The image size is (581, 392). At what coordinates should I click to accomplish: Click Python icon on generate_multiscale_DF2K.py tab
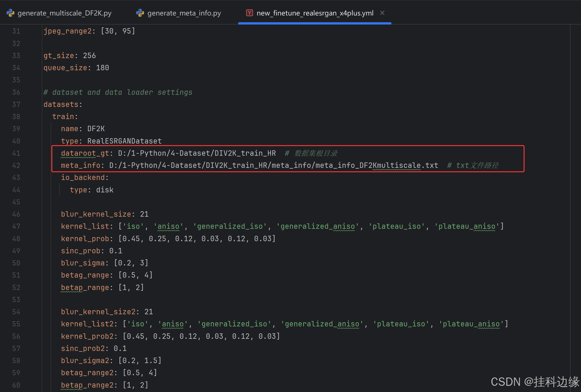coord(10,13)
